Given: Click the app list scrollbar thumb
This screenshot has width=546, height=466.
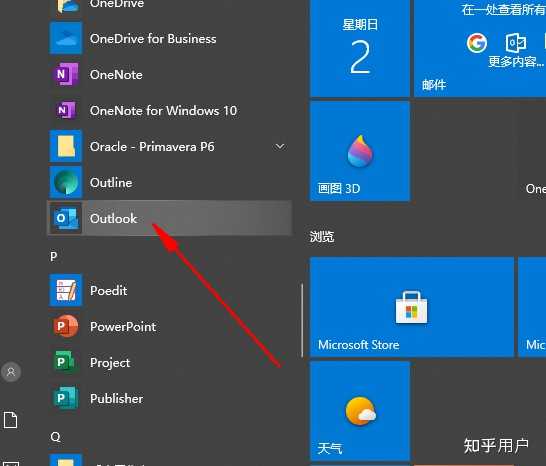Looking at the screenshot, I should coord(302,320).
